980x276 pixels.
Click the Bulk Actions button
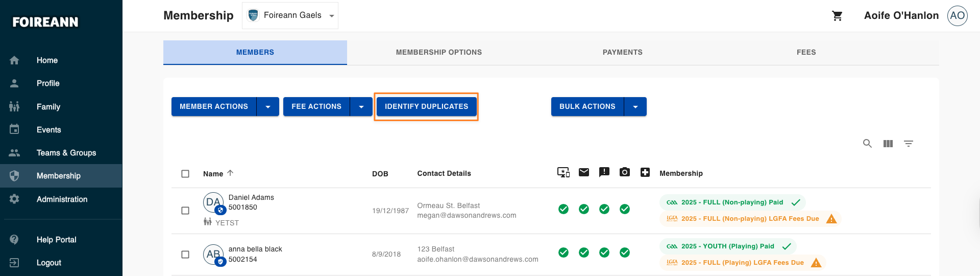[x=587, y=106]
